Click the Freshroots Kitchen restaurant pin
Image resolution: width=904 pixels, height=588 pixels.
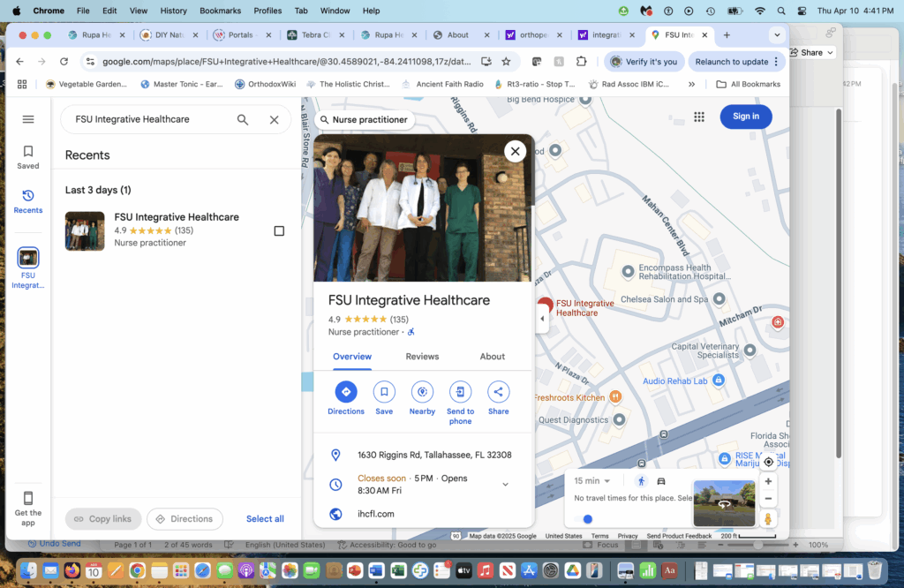click(x=615, y=396)
